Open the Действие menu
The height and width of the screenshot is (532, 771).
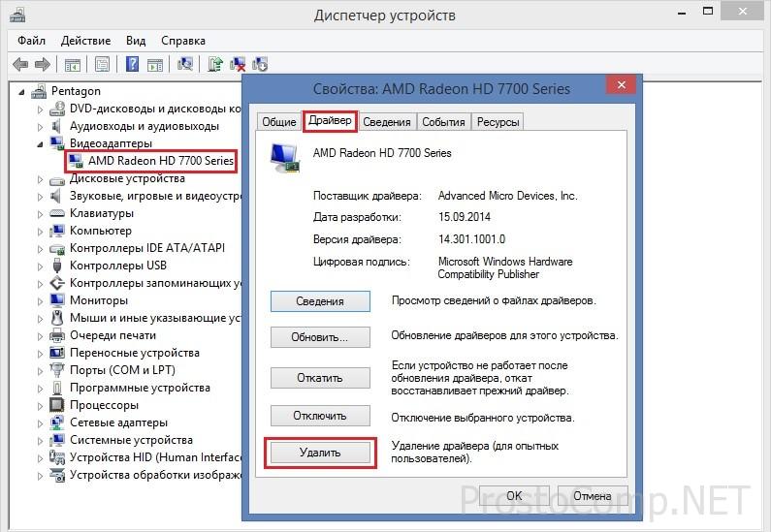tap(86, 41)
